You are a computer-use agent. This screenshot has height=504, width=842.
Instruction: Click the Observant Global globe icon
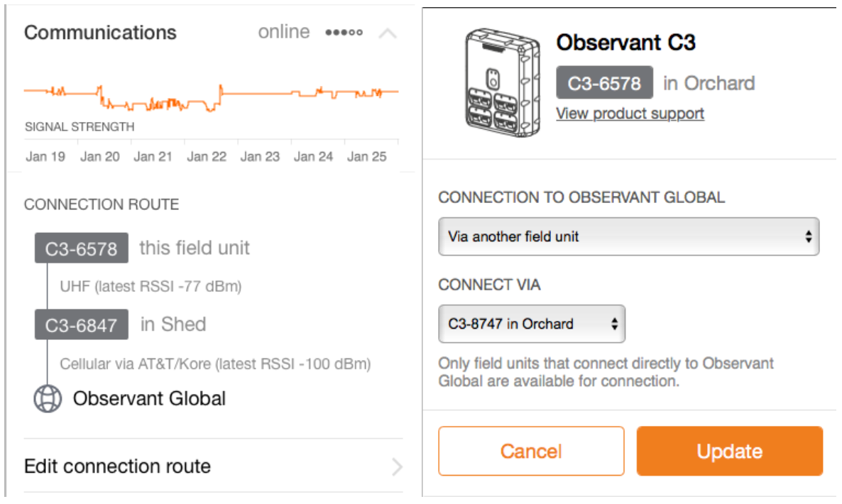click(x=48, y=398)
